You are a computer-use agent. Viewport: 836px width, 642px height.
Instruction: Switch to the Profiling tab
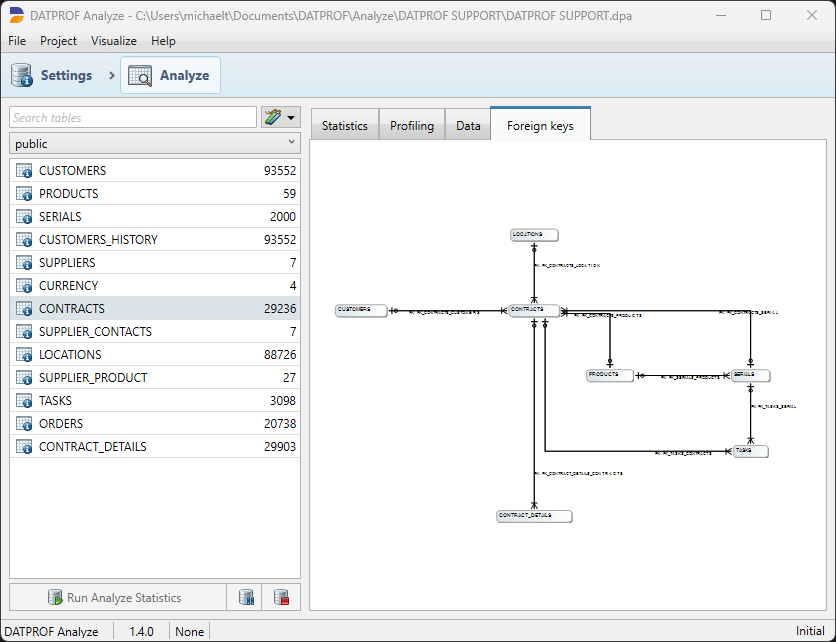(411, 126)
